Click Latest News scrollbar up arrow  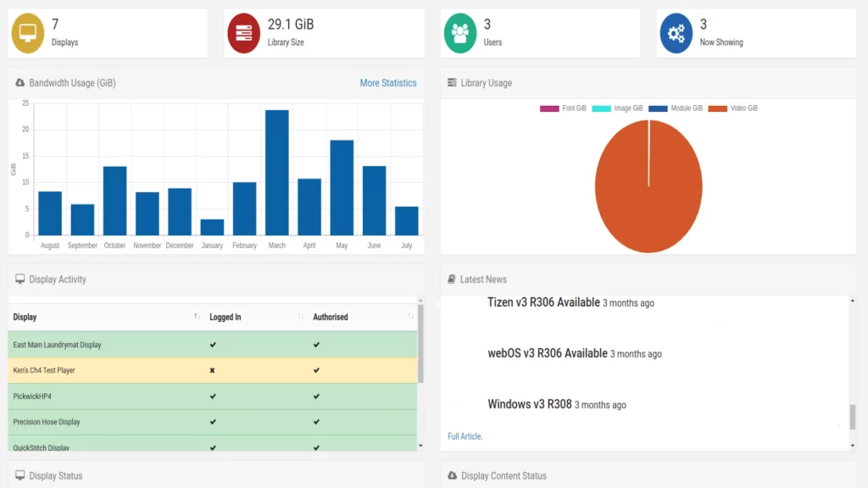tap(853, 301)
